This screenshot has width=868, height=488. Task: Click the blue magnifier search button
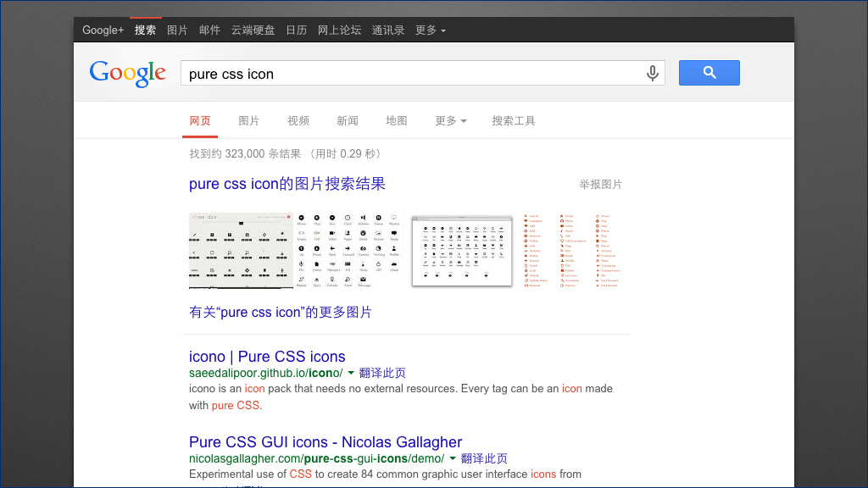point(709,73)
